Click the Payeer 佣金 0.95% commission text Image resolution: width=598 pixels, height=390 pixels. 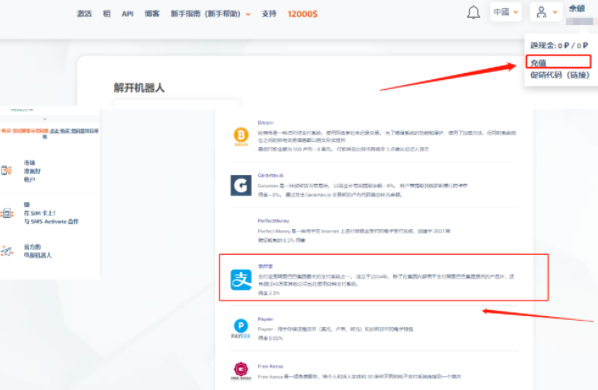pyautogui.click(x=270, y=338)
